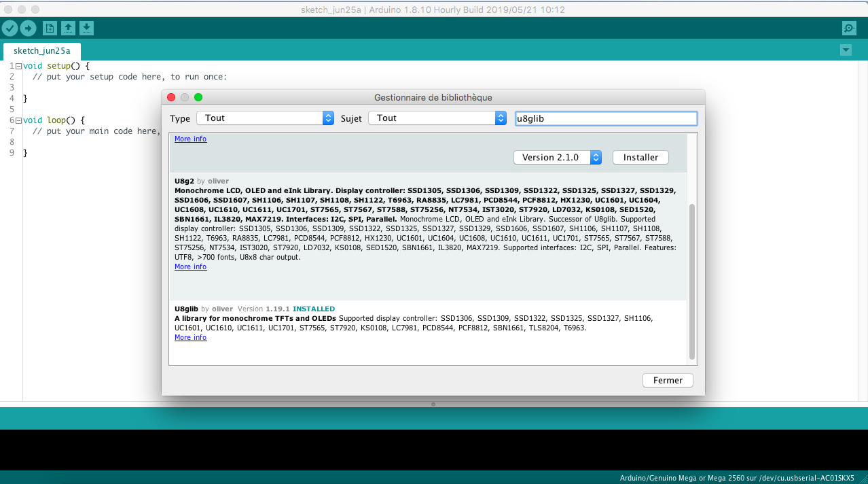Close the library manager with red button

click(171, 98)
